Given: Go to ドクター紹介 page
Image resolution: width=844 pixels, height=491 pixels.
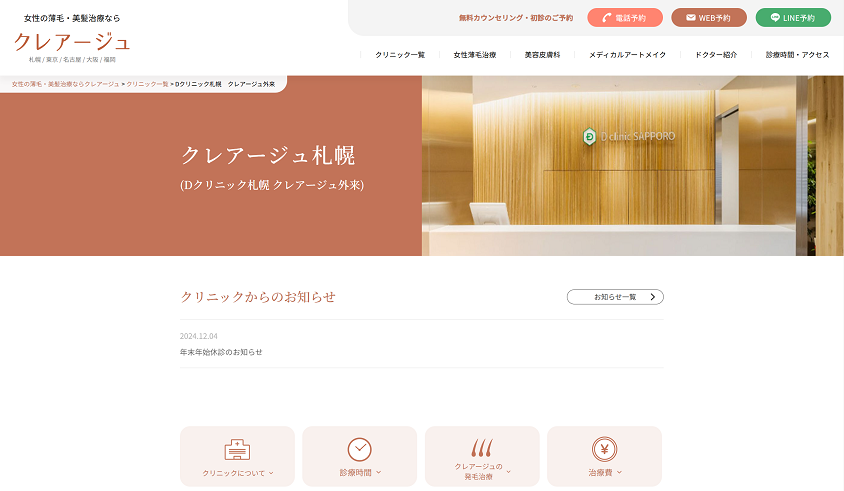Looking at the screenshot, I should click(716, 55).
